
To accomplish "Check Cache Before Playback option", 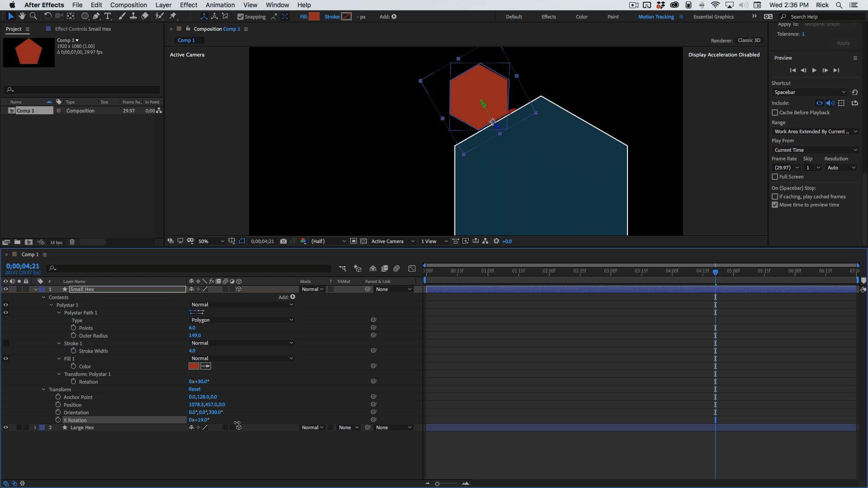I will 775,113.
